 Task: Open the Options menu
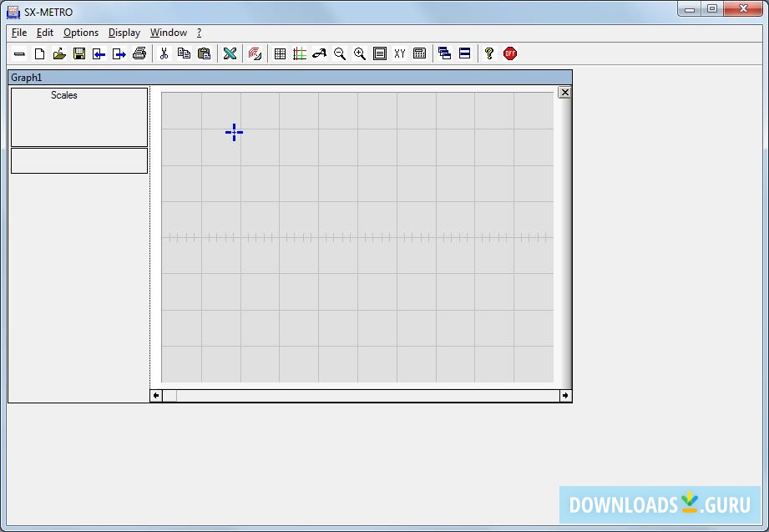(81, 33)
